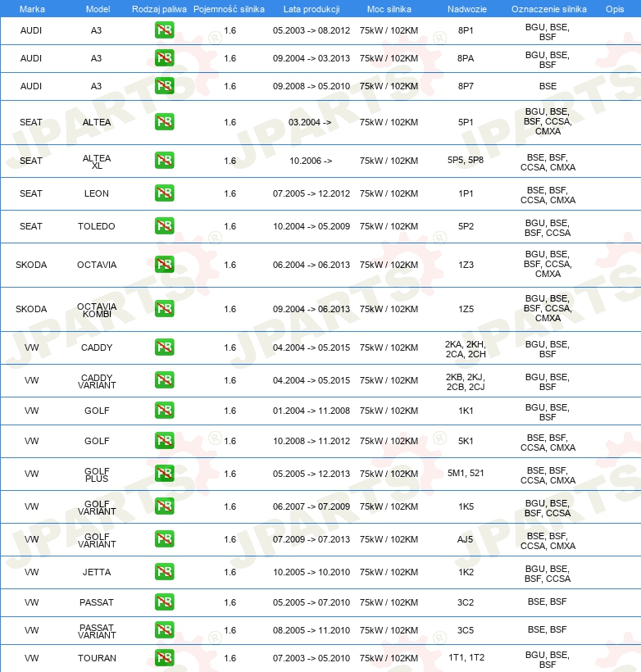Click the body code 3C5
641x672 pixels.
tap(466, 630)
